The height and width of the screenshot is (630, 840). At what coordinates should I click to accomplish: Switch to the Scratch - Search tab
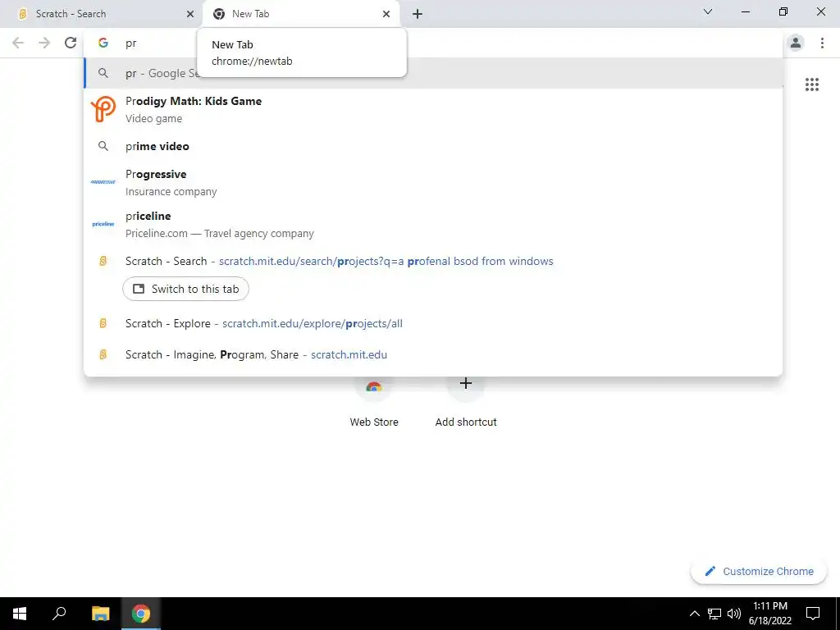101,14
